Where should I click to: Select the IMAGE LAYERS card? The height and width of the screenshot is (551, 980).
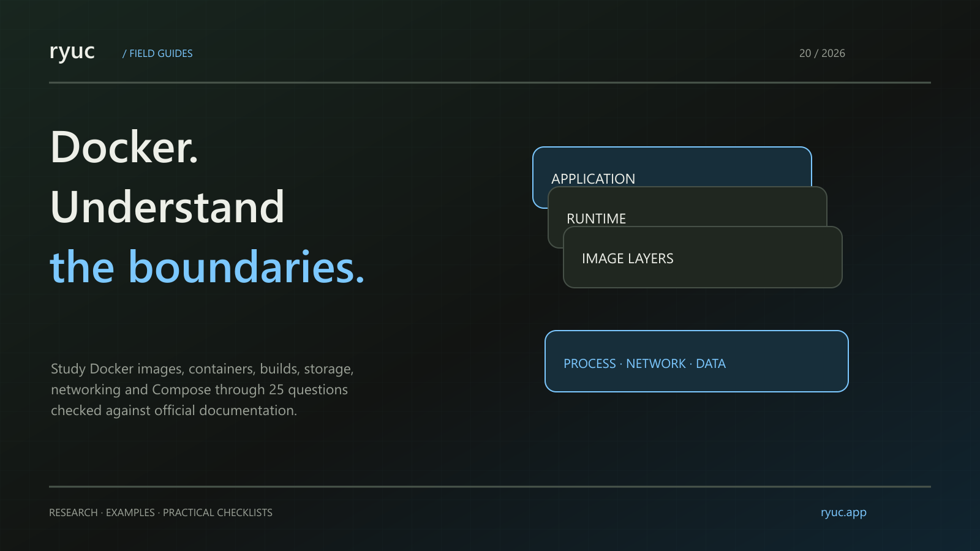tap(703, 257)
